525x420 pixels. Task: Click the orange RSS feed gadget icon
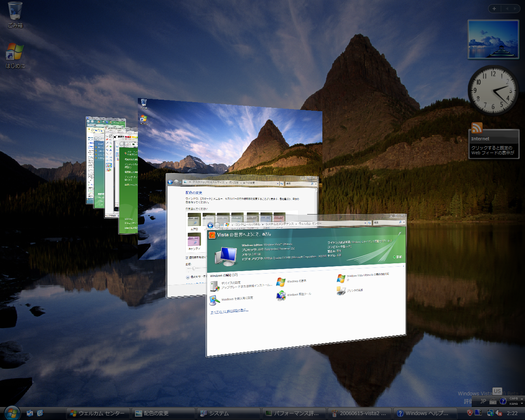pos(477,128)
